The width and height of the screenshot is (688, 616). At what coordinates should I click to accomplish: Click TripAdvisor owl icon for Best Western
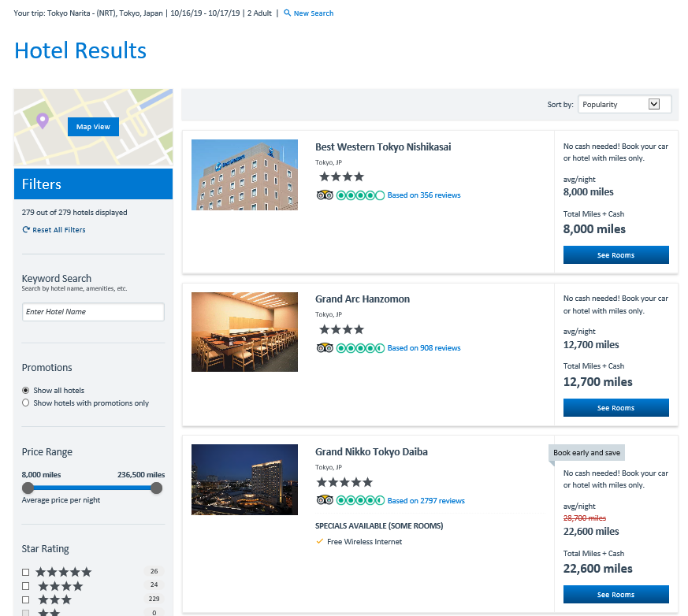[325, 195]
